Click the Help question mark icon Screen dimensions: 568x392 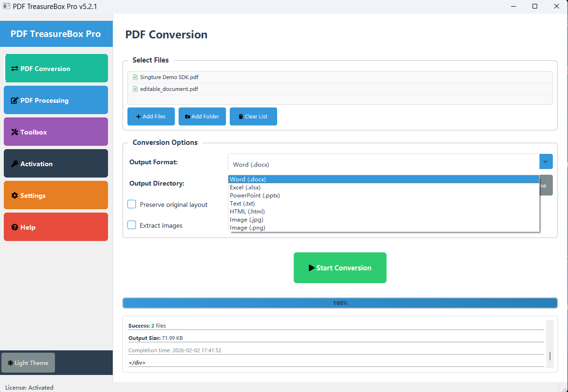point(15,227)
